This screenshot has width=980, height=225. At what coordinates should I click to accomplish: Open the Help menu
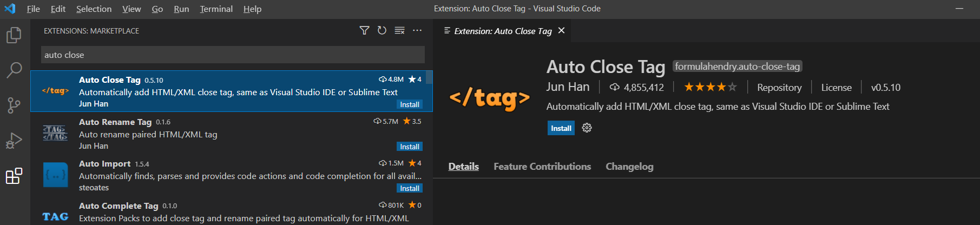coord(252,9)
